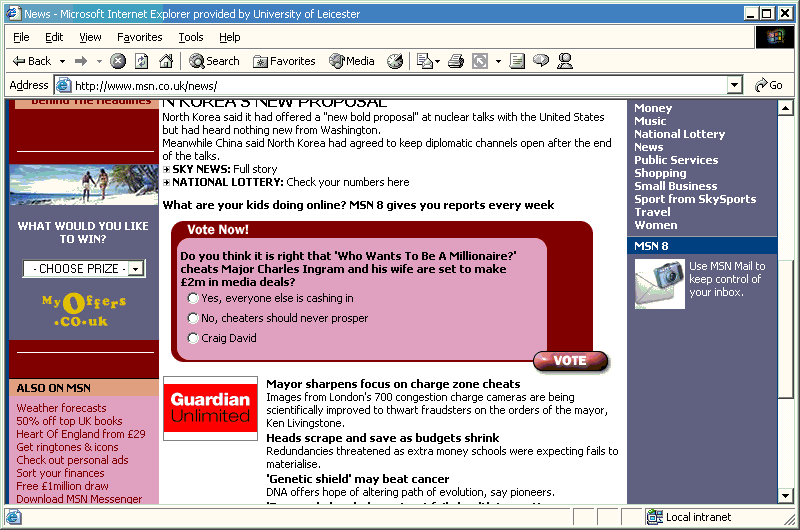
Task: Click the MyOffers.co.uk logo
Action: click(x=83, y=310)
